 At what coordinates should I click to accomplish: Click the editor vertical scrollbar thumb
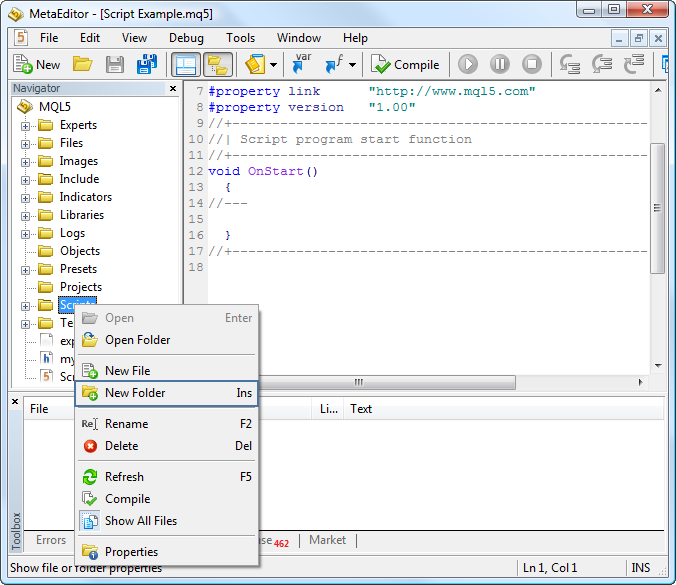657,208
